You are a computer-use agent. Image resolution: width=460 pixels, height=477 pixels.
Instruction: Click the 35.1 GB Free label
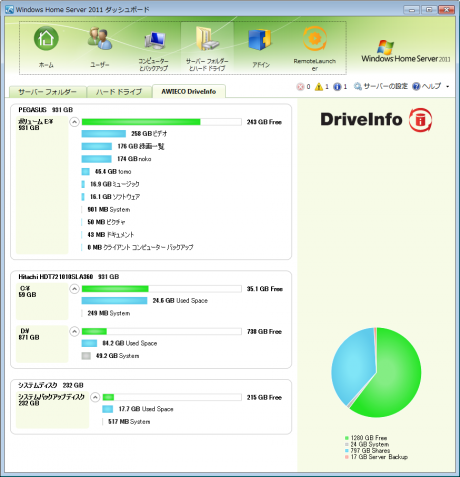tap(265, 289)
